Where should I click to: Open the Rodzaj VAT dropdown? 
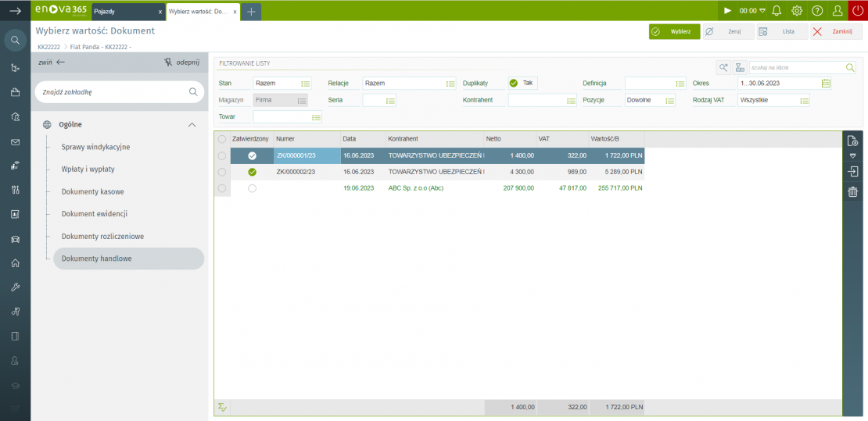pos(804,101)
